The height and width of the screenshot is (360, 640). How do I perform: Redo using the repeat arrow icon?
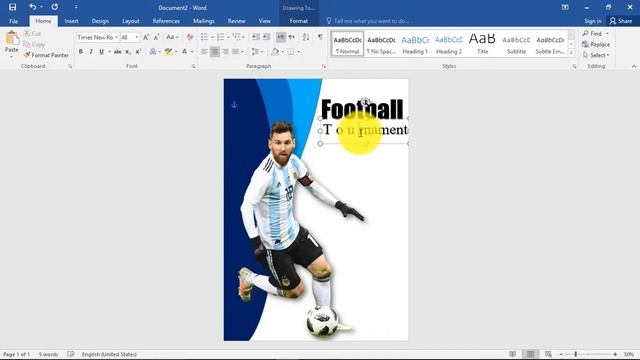click(55, 7)
